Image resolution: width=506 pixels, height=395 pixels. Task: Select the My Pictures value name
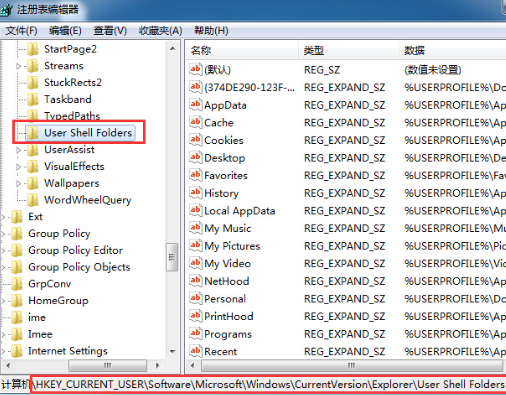coord(232,246)
